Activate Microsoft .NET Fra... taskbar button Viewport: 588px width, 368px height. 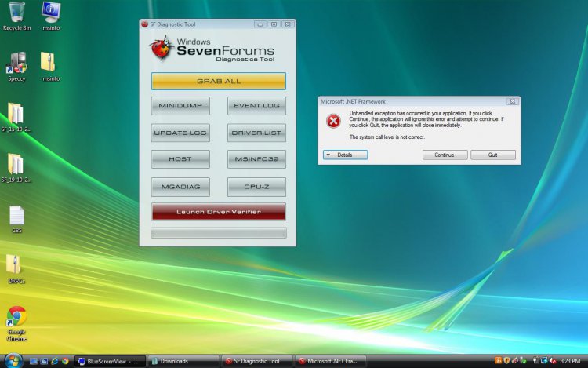pyautogui.click(x=331, y=361)
